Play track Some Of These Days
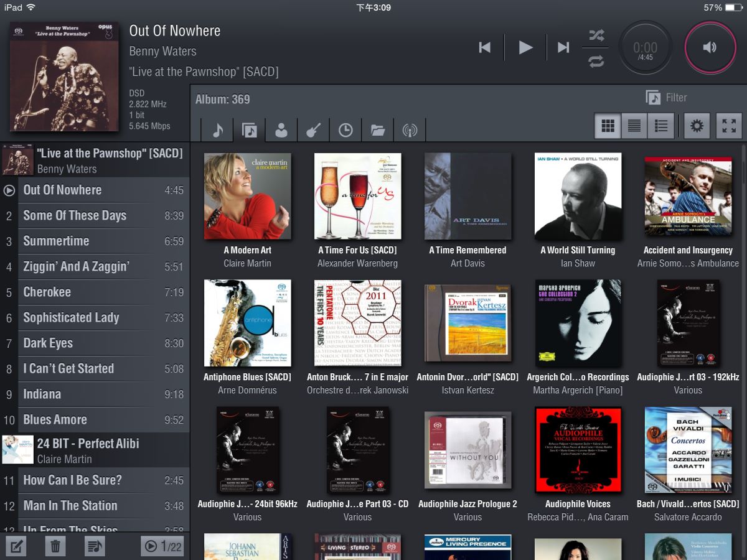 95,215
